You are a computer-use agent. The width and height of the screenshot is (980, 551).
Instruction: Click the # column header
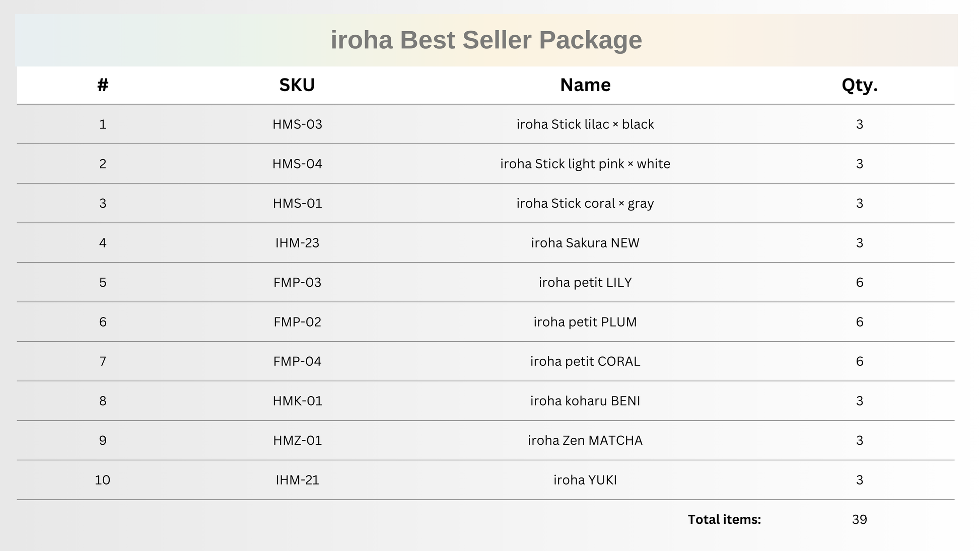[x=103, y=85]
